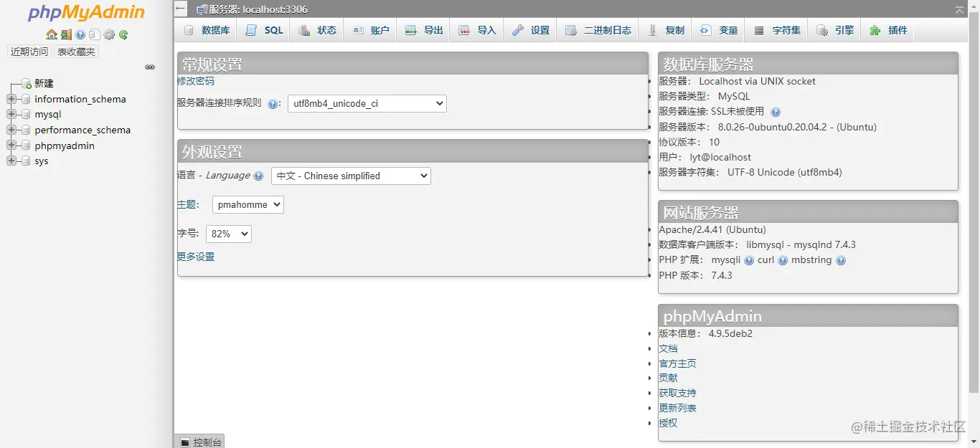Click the log out door icon
Screen dimensions: 980x448
click(66, 34)
